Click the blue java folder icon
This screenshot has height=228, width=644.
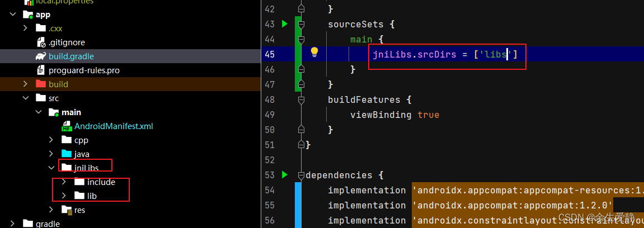pyautogui.click(x=67, y=154)
